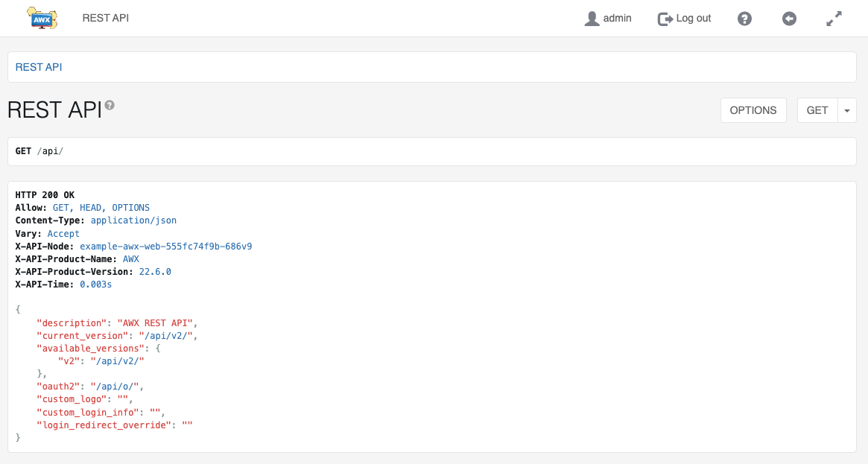Toggle fullscreen with the expand arrows icon
This screenshot has width=868, height=464.
pyautogui.click(x=834, y=19)
